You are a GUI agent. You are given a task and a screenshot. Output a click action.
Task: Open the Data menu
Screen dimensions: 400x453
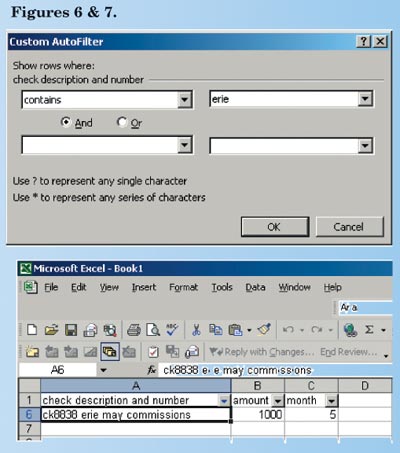(x=255, y=287)
